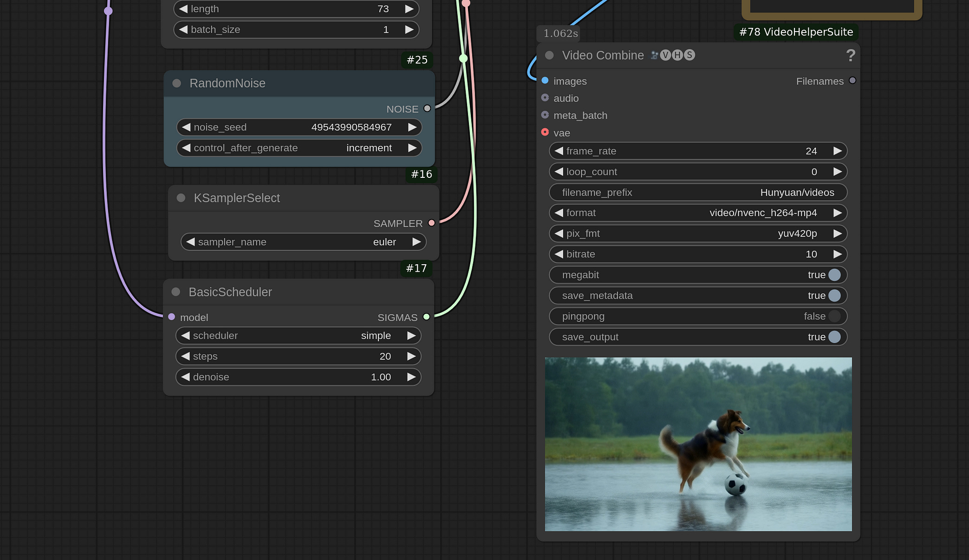Collapse the RandomNoise node via its dot
The height and width of the screenshot is (560, 969).
pyautogui.click(x=176, y=84)
